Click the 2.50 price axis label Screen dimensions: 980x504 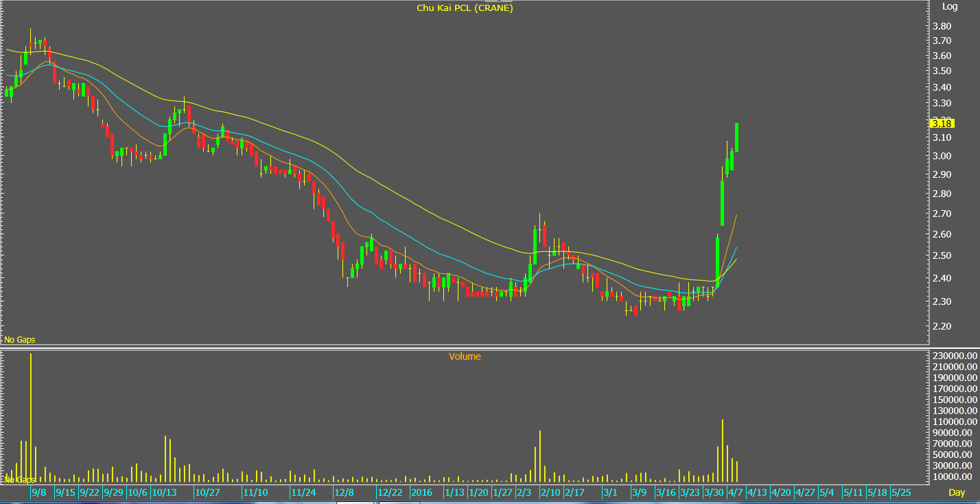(x=941, y=256)
